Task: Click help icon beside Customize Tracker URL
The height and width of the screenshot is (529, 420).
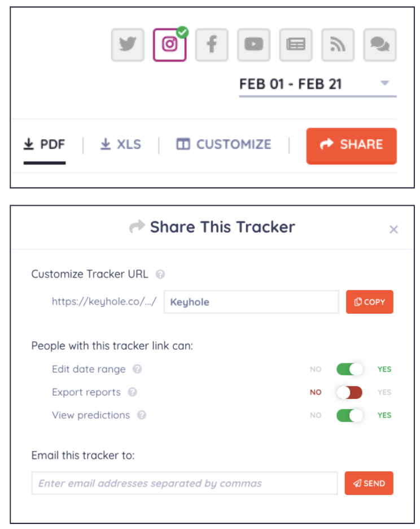Action: (x=160, y=275)
